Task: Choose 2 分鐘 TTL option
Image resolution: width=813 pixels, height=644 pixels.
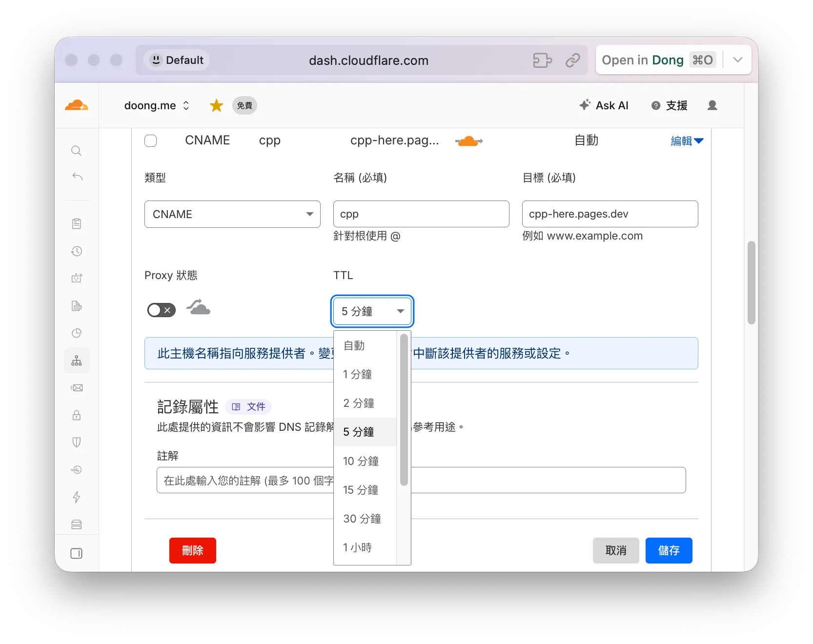Action: click(x=366, y=403)
